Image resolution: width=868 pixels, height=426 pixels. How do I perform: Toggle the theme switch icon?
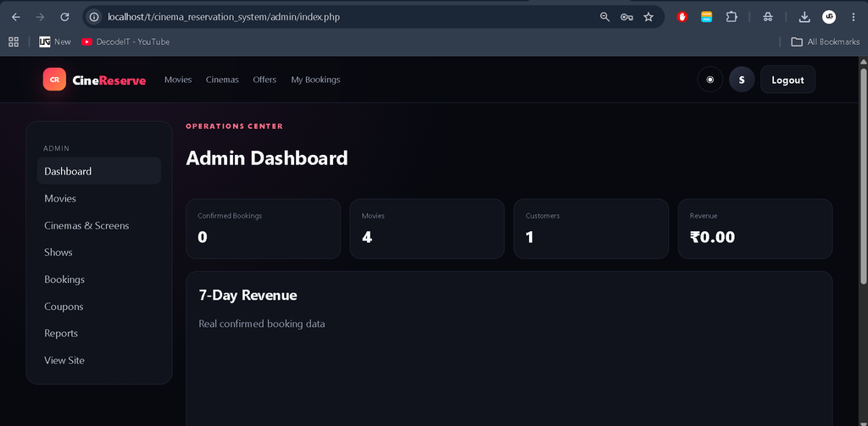(710, 80)
